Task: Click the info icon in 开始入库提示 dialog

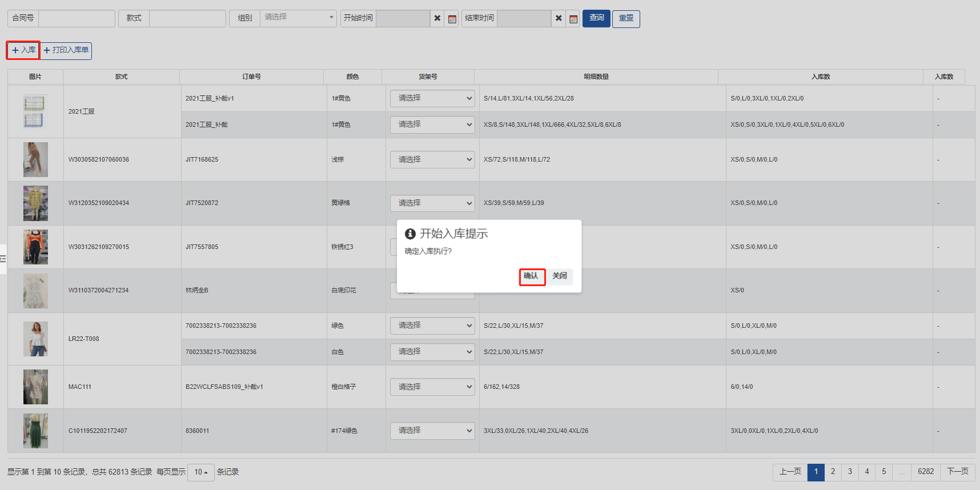Action: tap(410, 234)
